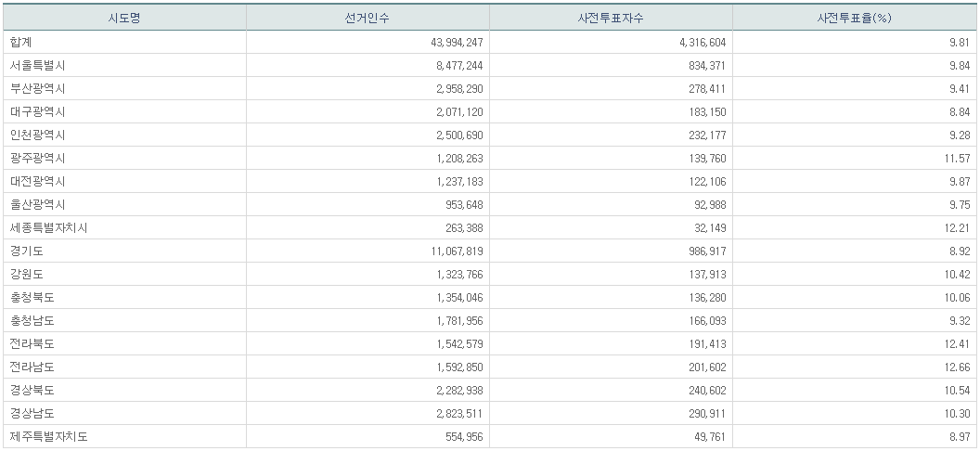
Task: Click the 사전투표자수 column header
Action: click(x=611, y=18)
